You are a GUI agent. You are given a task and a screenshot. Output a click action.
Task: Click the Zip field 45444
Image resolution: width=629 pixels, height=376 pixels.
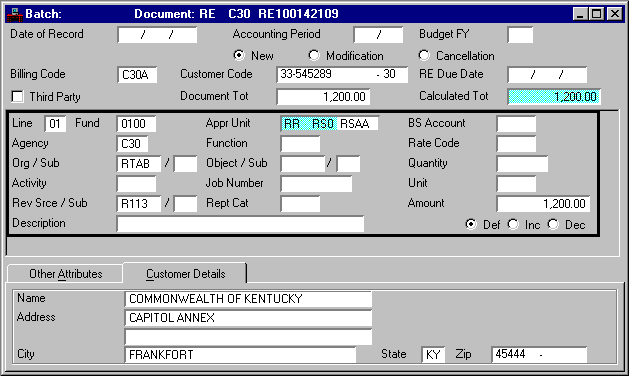pyautogui.click(x=539, y=355)
